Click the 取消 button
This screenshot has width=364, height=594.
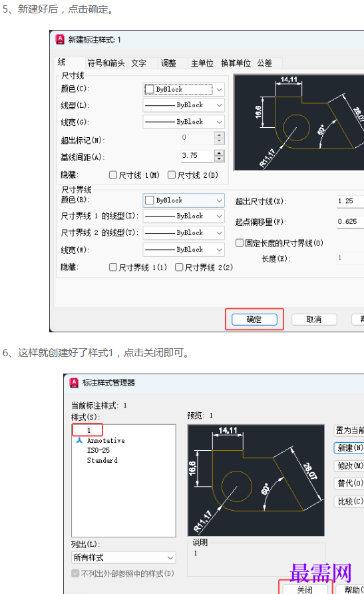point(314,320)
